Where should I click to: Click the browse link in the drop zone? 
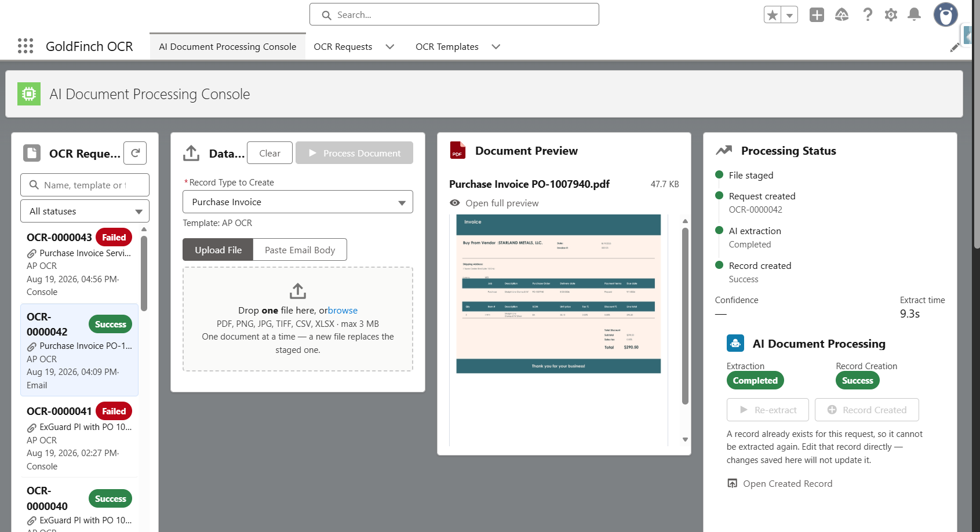pos(343,310)
